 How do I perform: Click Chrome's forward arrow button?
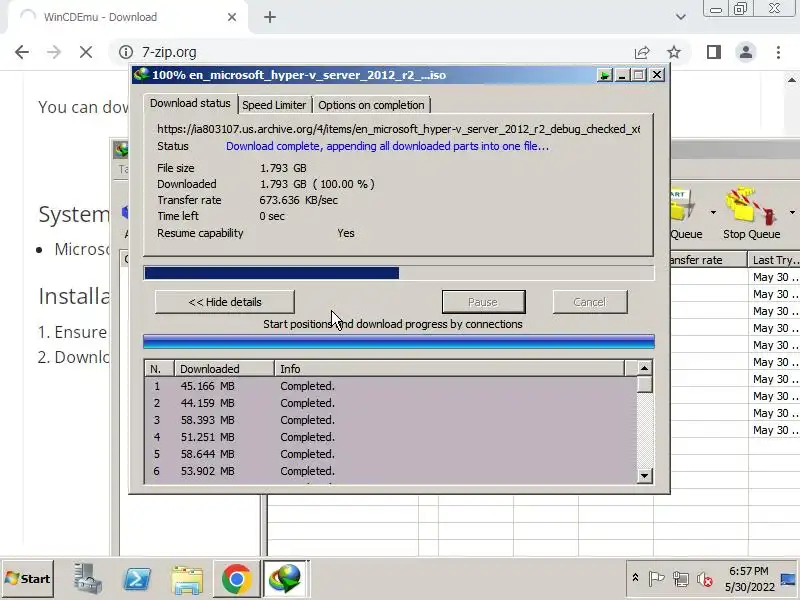tap(54, 52)
